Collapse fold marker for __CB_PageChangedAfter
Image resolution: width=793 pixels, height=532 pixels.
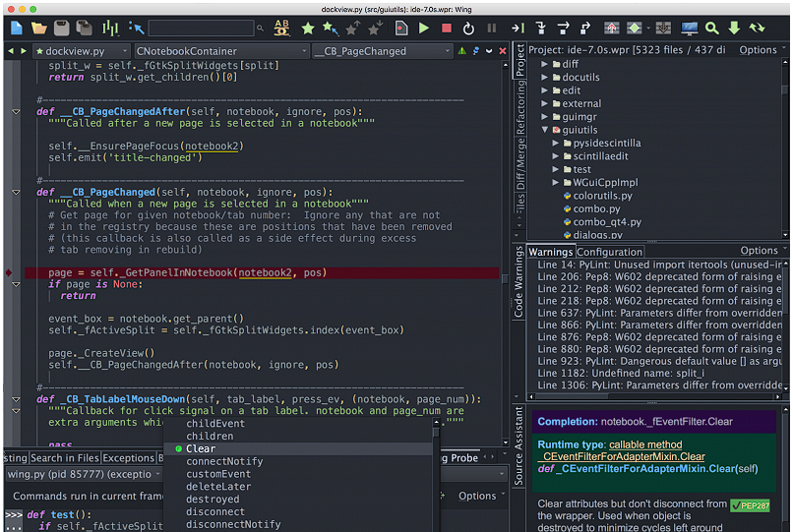pos(16,112)
